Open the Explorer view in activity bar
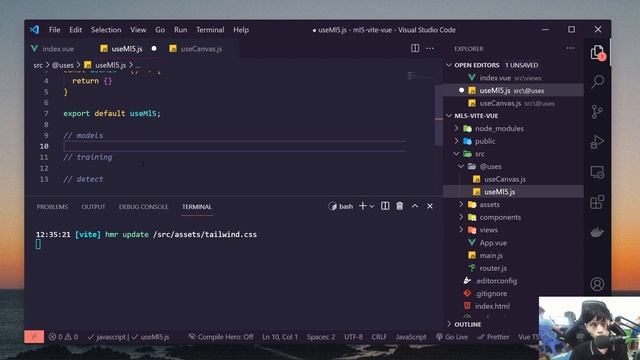Viewport: 640px width, 360px height. pos(598,53)
